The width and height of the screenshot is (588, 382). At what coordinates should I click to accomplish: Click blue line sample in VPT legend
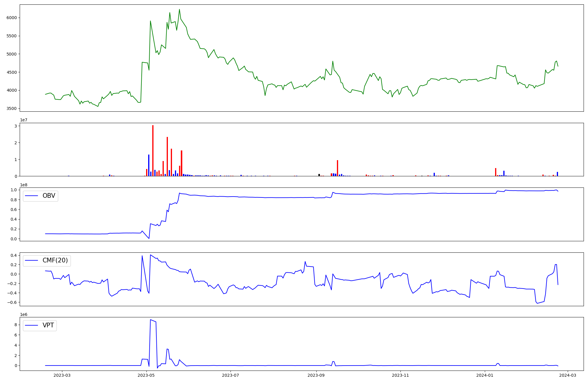[x=32, y=325]
